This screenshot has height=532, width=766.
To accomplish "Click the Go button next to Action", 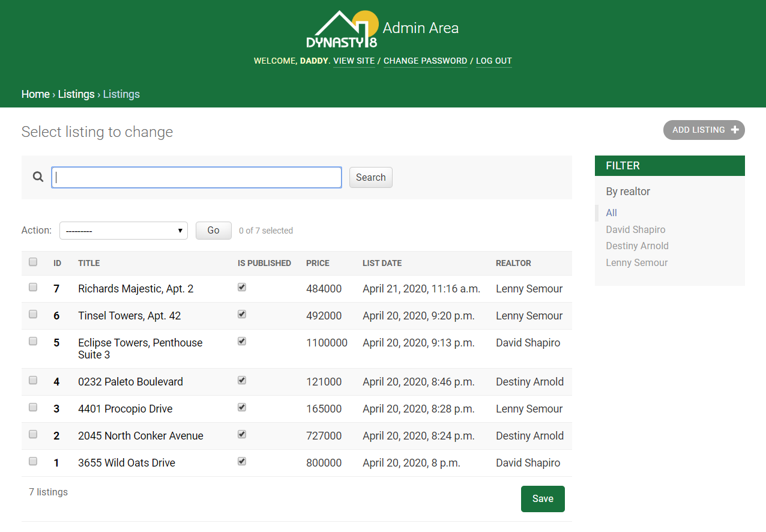I will (x=213, y=230).
